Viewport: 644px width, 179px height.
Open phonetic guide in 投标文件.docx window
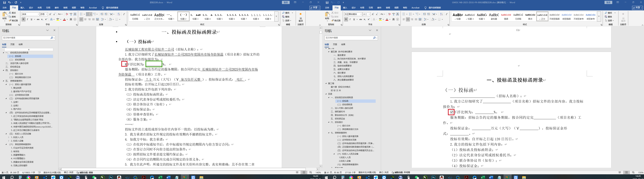71,14
